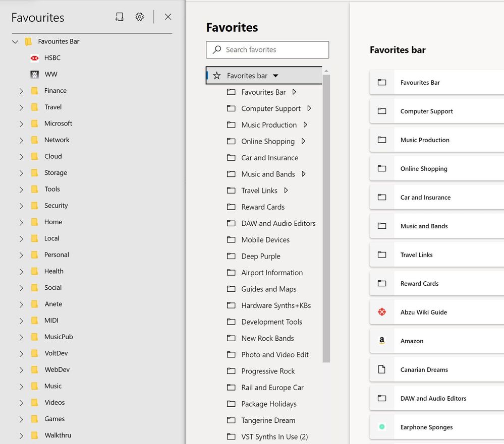This screenshot has width=504, height=444.
Task: Click the Earphone Sponges green dot icon
Action: pyautogui.click(x=382, y=427)
